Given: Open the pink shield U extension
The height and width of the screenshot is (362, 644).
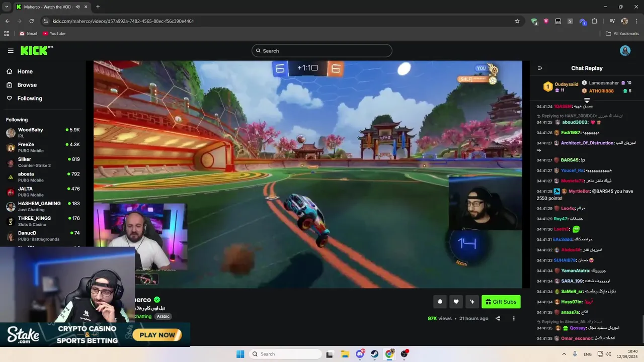Looking at the screenshot, I should click(546, 21).
